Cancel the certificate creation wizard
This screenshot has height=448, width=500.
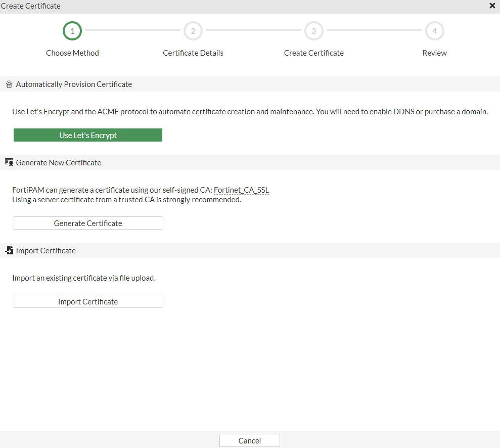(249, 440)
